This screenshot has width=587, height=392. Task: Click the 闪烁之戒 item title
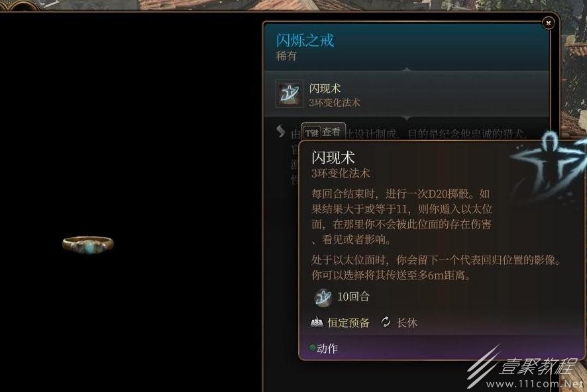click(305, 40)
